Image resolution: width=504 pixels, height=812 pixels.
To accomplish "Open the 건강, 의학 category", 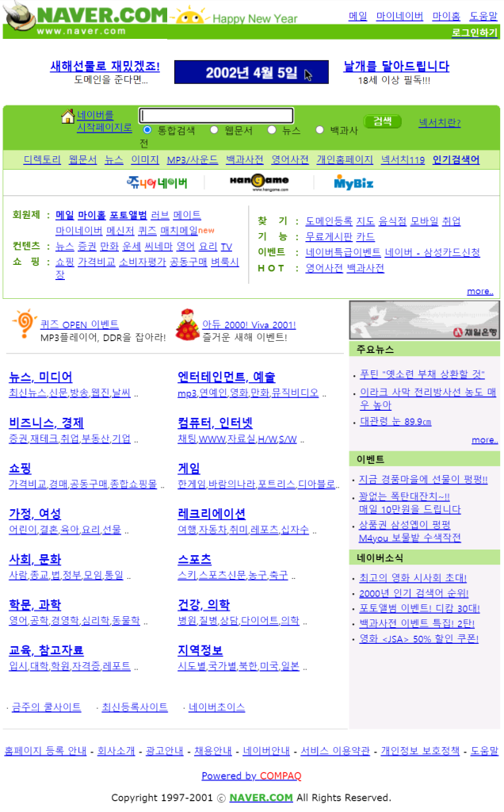I will click(204, 605).
